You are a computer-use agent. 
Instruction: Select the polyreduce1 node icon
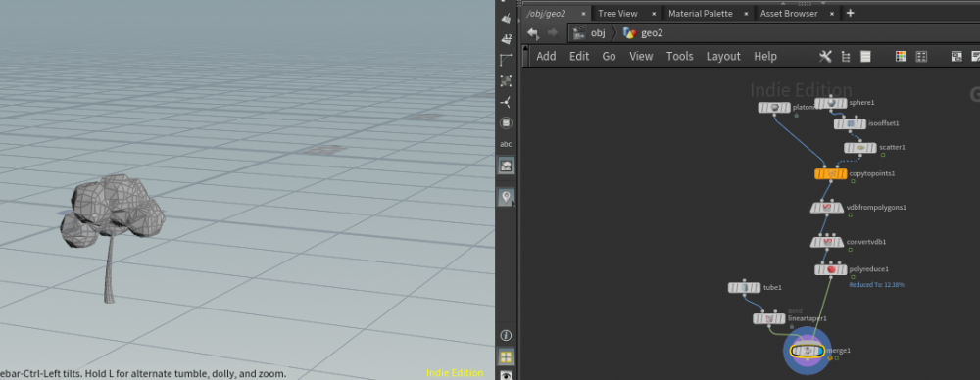(x=831, y=270)
